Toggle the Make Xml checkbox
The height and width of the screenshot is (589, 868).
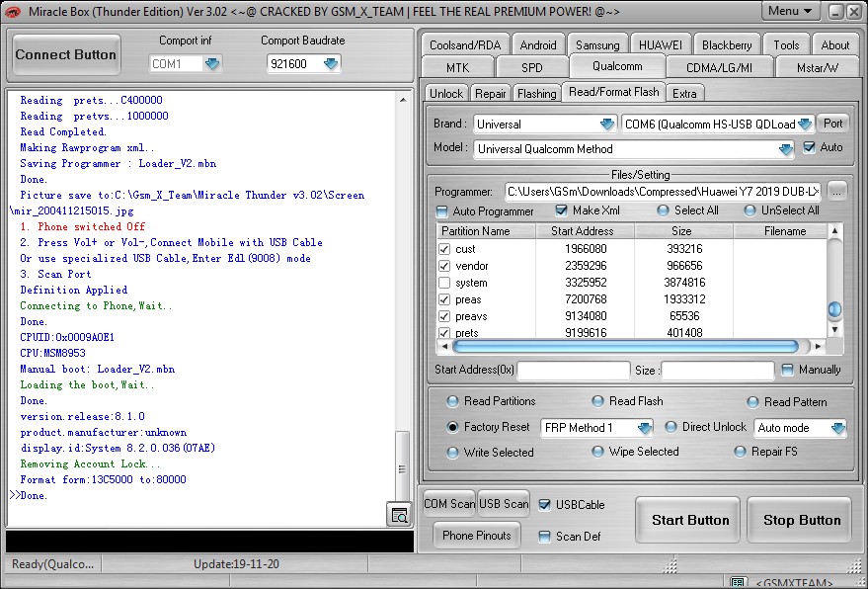click(561, 210)
